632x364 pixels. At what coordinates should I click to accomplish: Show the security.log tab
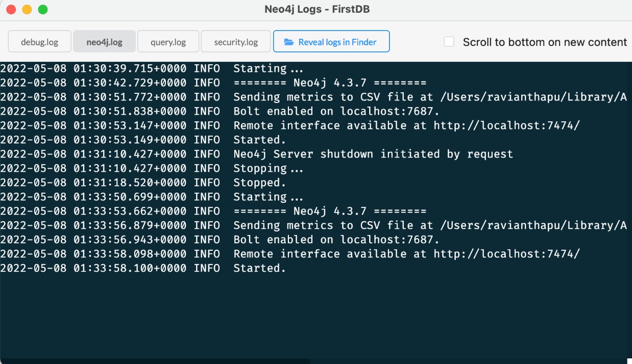click(236, 42)
